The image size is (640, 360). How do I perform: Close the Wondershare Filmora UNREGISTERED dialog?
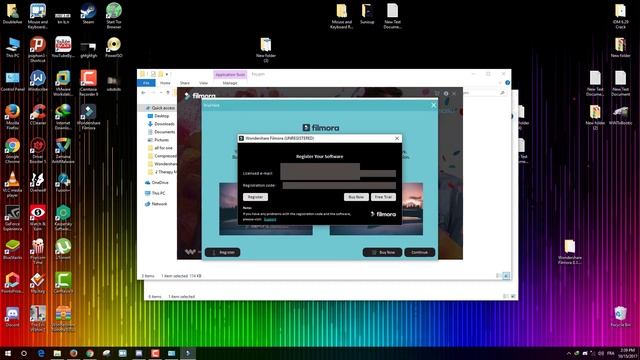pos(397,138)
